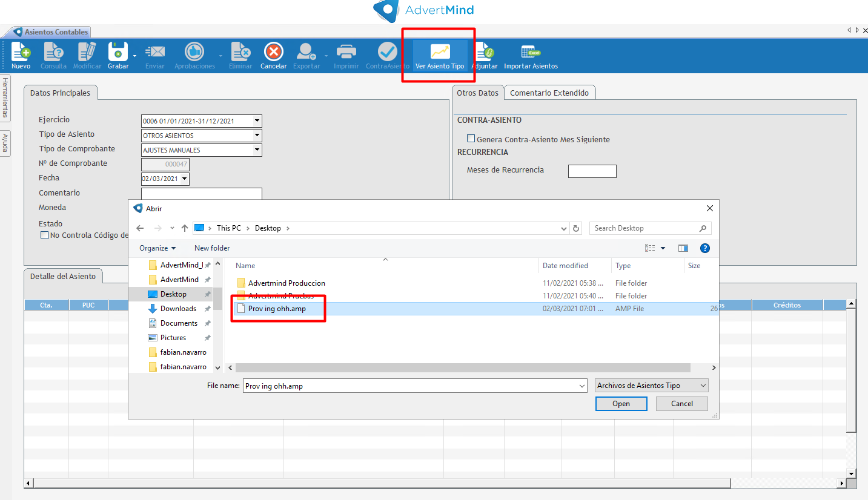The width and height of the screenshot is (868, 500).
Task: Toggle the preview pane icon
Action: point(683,248)
